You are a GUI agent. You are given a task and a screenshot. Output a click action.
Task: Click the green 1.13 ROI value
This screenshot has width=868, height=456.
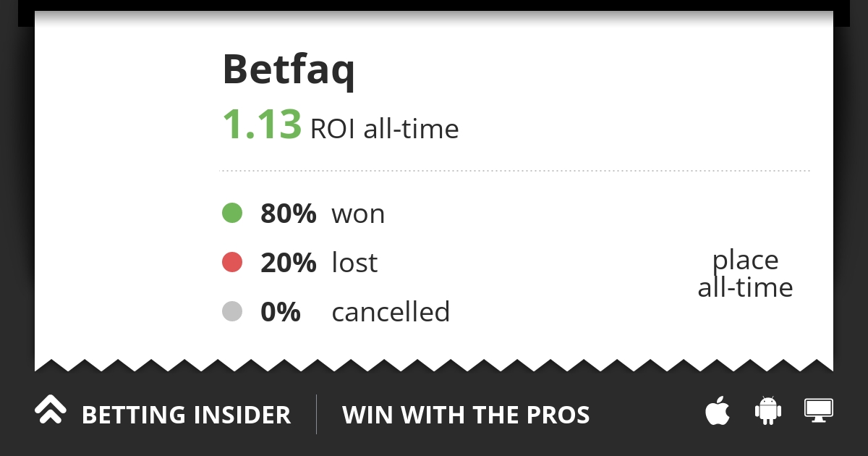[x=262, y=124]
